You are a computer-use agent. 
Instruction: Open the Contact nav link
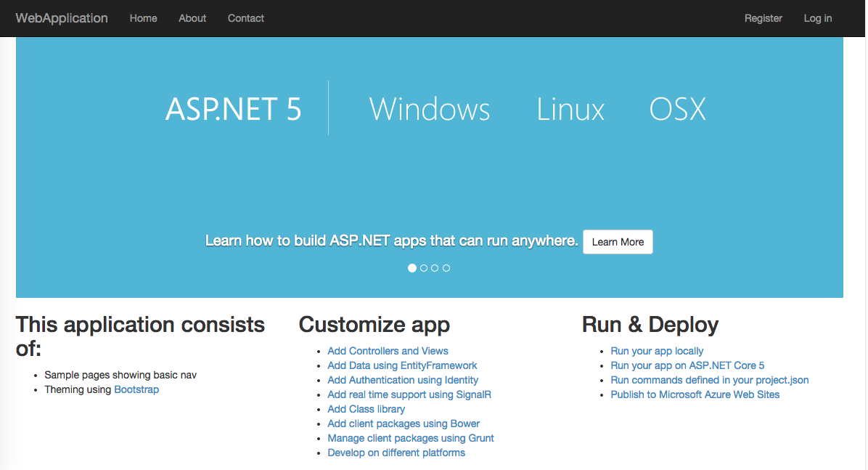coord(246,18)
